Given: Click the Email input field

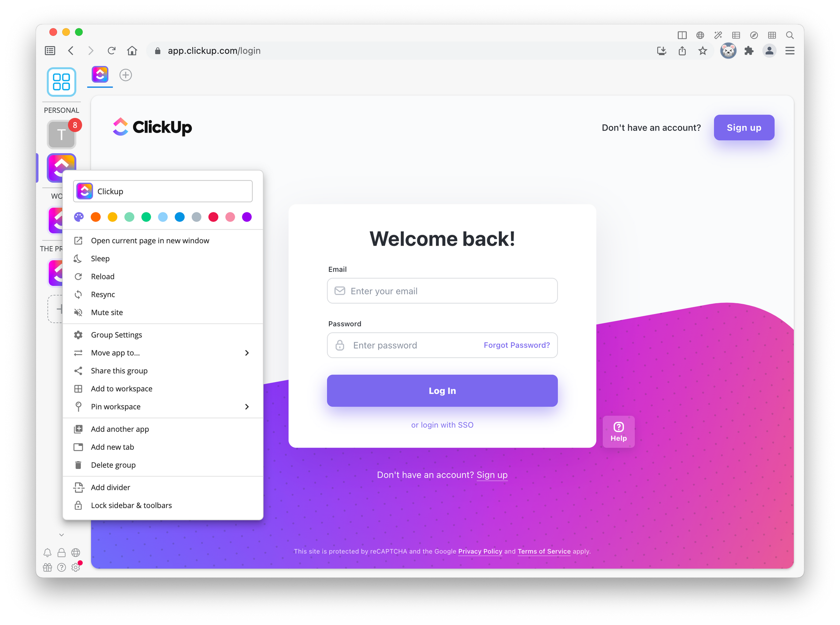Looking at the screenshot, I should coord(443,290).
